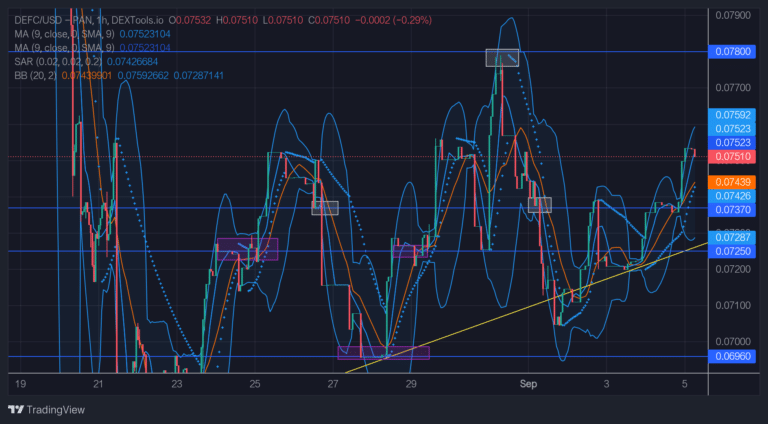768x424 pixels.
Task: Select purple rectangle on 0.07250 line near Aug 25
Action: point(247,249)
